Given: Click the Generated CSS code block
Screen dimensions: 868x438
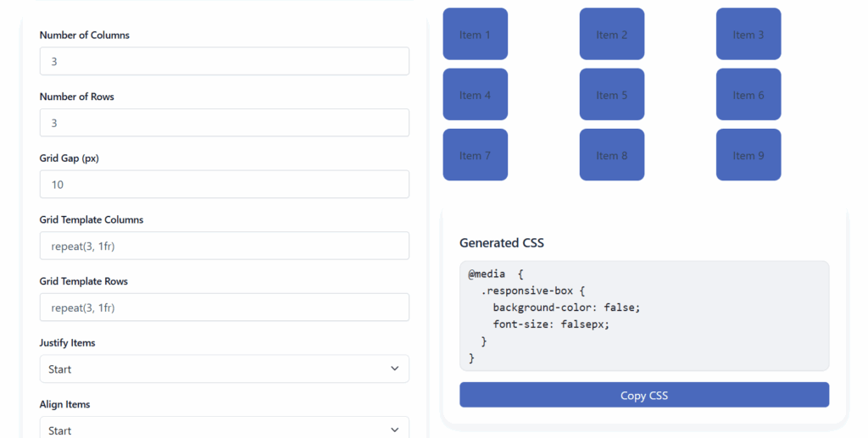Looking at the screenshot, I should [643, 316].
